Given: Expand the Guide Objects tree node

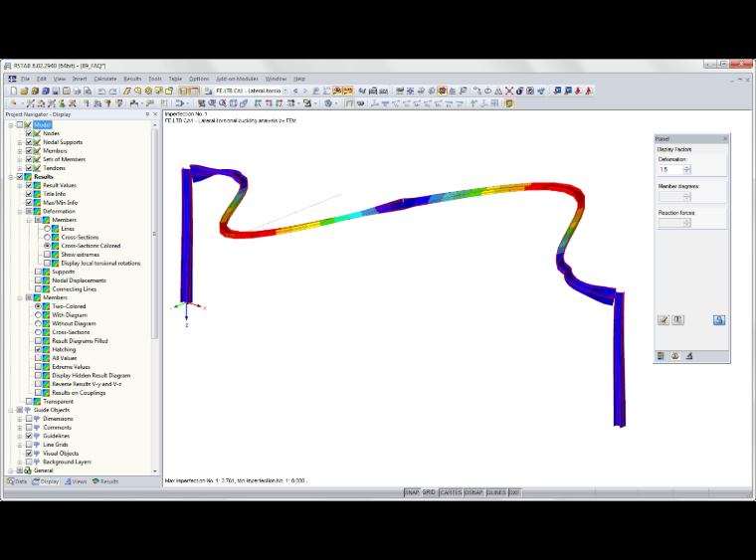Looking at the screenshot, I should [x=11, y=410].
